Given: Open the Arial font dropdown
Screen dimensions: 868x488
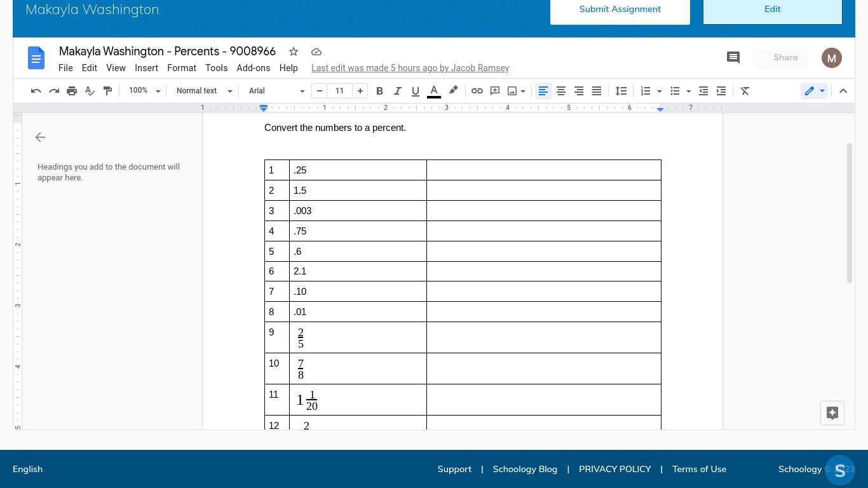Looking at the screenshot, I should coord(276,91).
